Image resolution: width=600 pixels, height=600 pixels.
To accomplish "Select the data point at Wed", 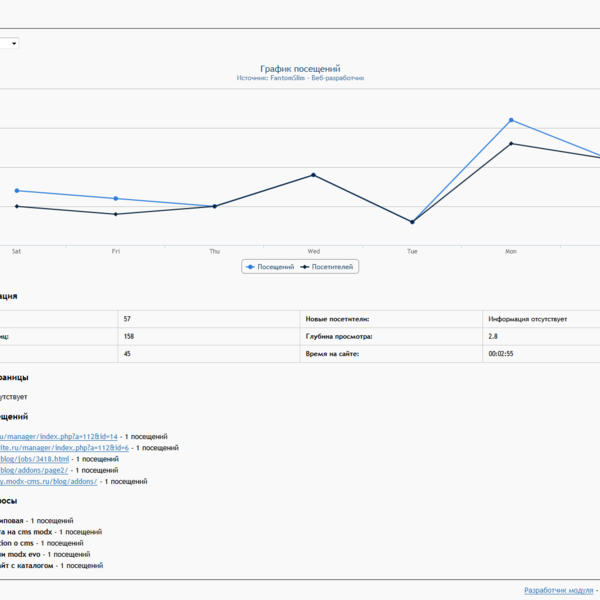I will (x=313, y=175).
